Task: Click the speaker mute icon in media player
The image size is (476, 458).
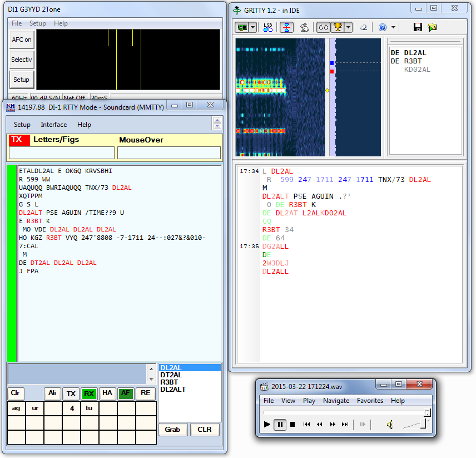Action: [x=390, y=425]
